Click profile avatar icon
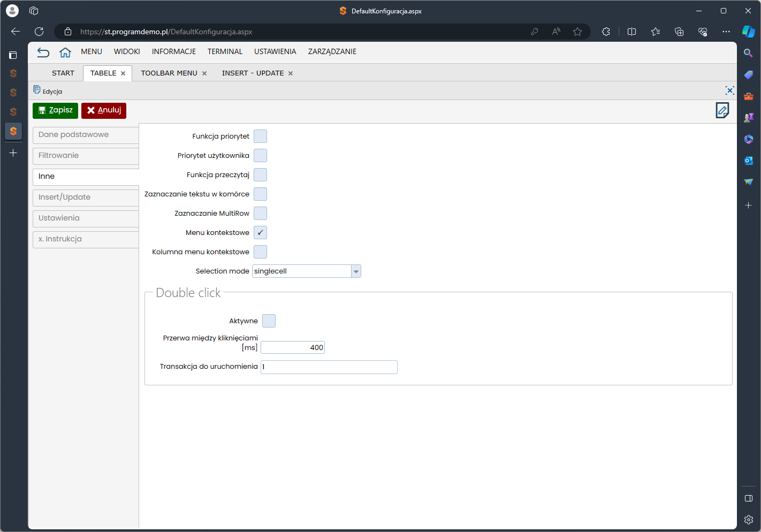 click(12, 11)
